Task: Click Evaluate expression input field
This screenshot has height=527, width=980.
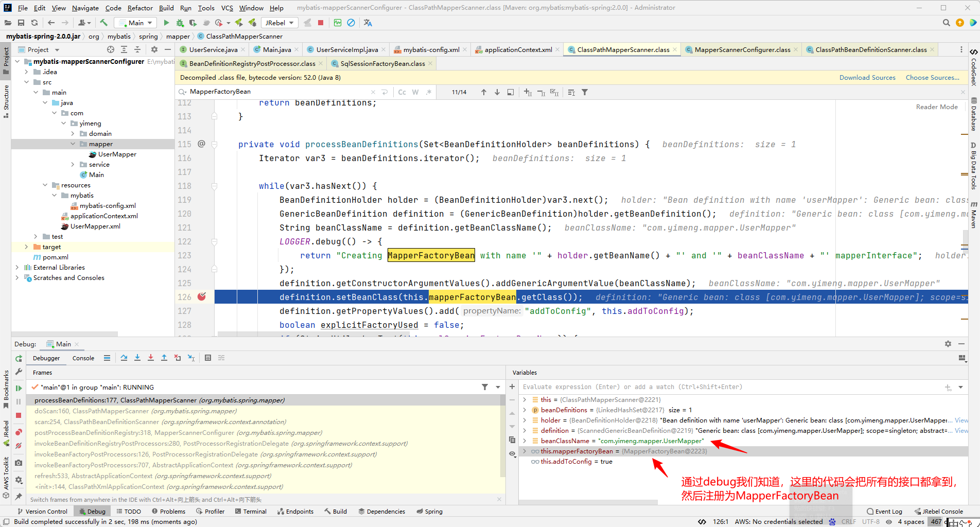Action: click(731, 387)
